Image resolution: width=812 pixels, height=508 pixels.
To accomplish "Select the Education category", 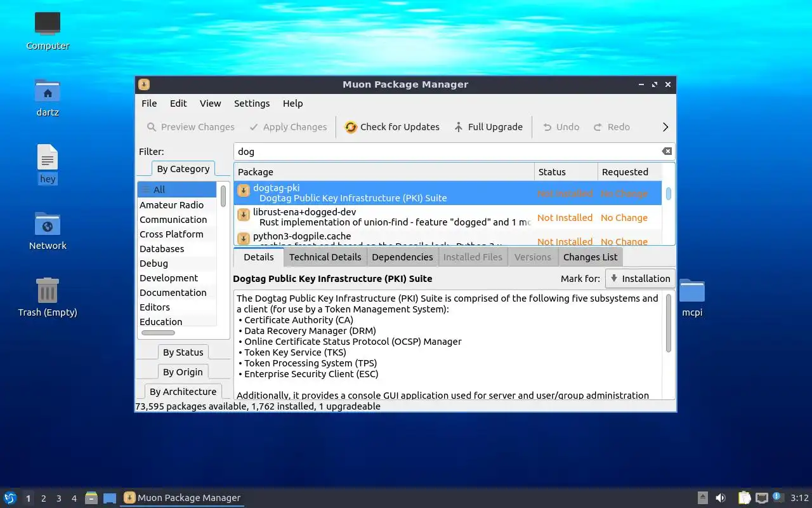I will [x=177, y=321].
